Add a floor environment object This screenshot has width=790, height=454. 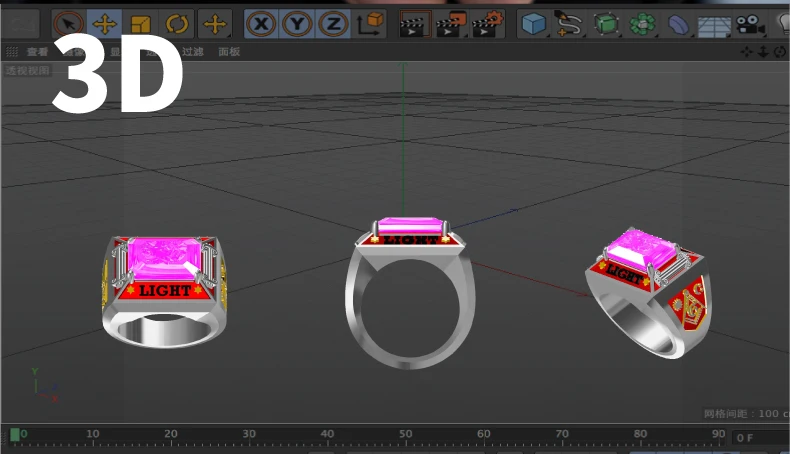click(714, 25)
